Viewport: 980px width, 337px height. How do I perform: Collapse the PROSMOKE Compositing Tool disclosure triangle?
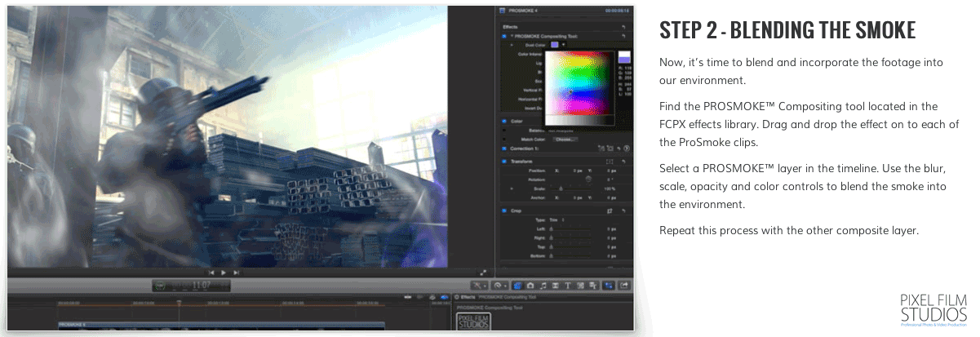(x=512, y=36)
